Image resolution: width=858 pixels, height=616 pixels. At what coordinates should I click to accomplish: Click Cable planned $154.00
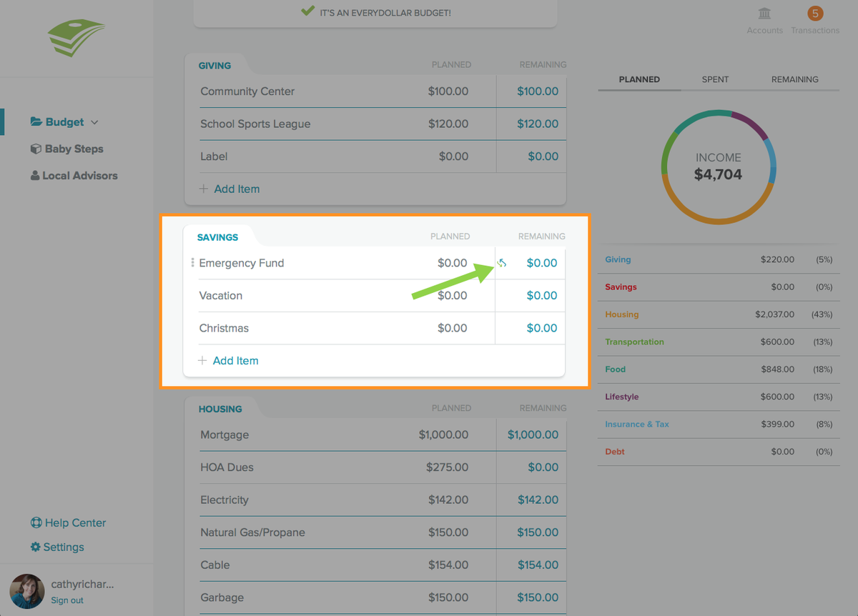[448, 565]
